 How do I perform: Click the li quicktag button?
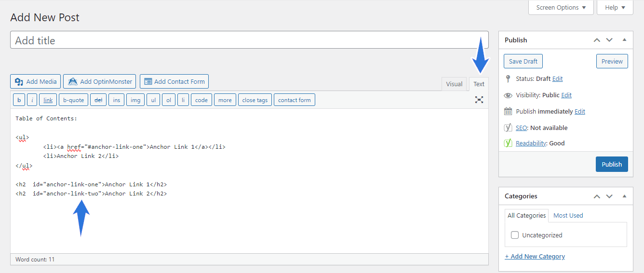[183, 100]
